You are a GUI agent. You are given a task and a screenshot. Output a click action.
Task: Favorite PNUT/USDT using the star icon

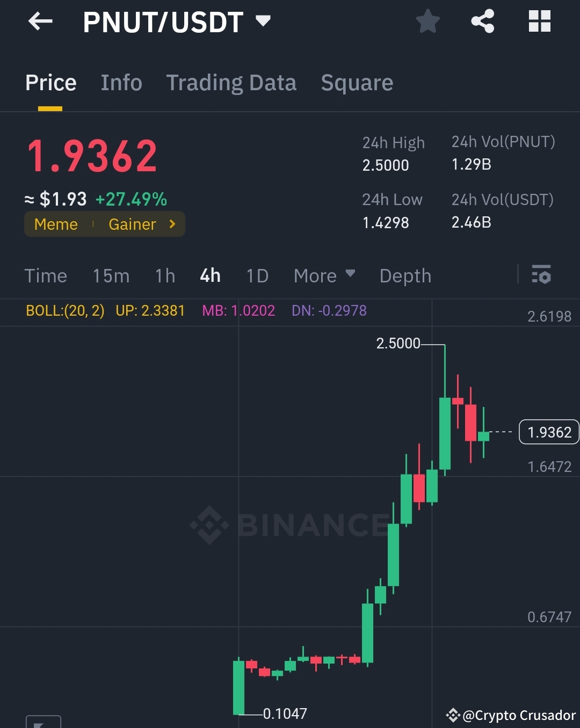[428, 21]
